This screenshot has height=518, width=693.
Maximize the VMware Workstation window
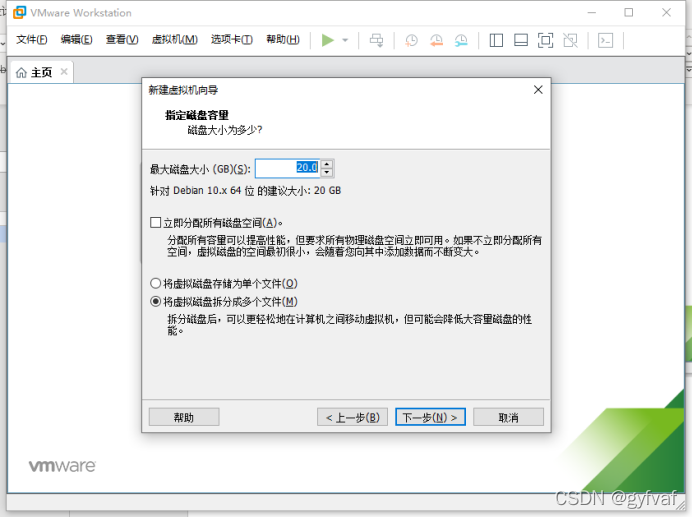pos(628,13)
